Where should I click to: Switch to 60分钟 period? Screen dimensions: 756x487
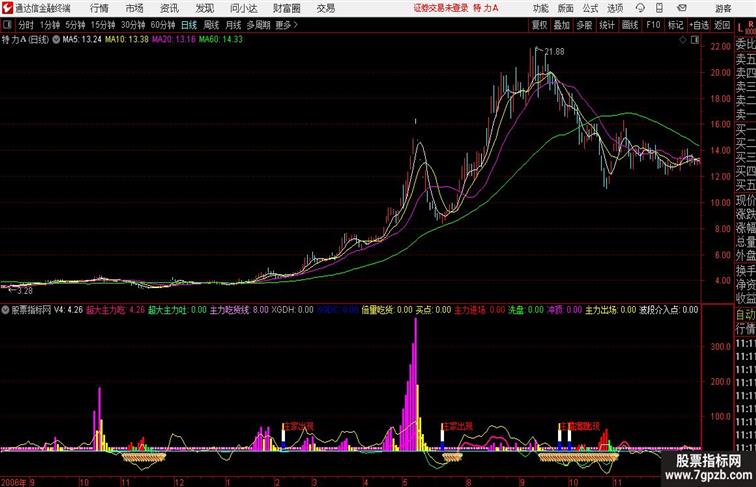click(x=162, y=25)
